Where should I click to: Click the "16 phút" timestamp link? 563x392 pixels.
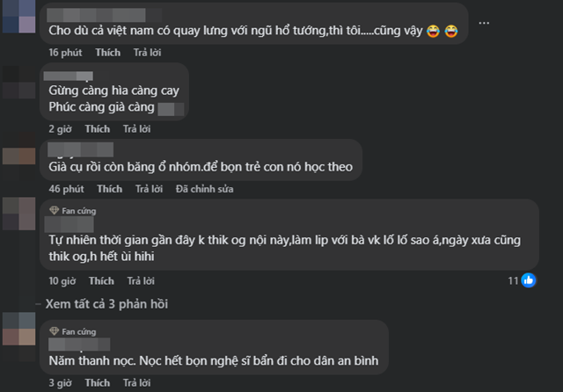pyautogui.click(x=65, y=53)
